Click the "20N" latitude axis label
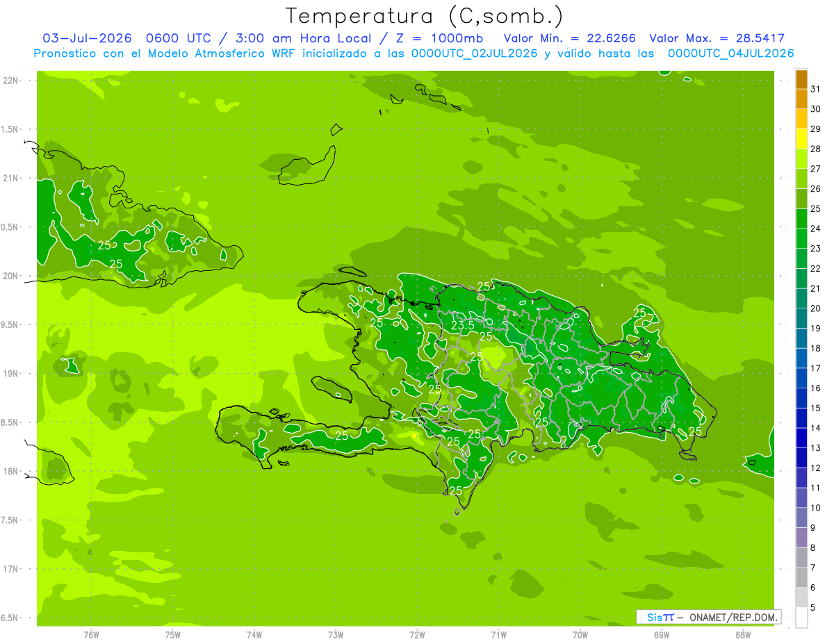Viewport: 834px width, 644px height. [x=11, y=276]
